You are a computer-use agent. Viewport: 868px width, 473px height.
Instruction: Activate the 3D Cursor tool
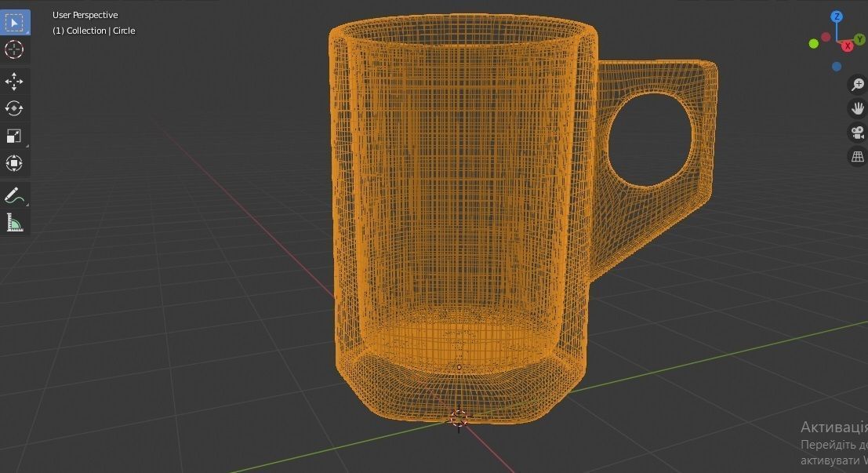14,49
